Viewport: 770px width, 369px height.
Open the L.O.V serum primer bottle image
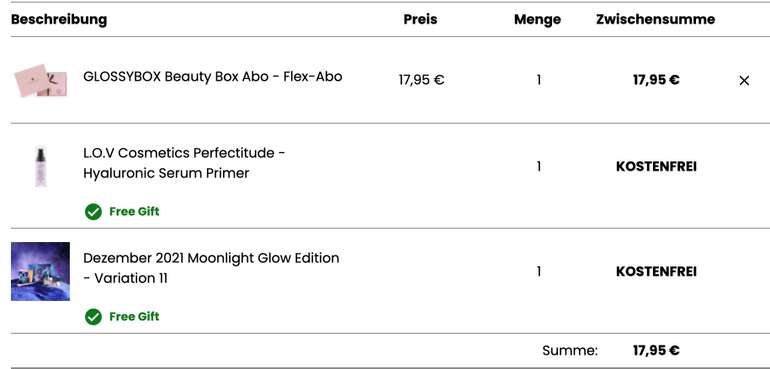point(41,167)
